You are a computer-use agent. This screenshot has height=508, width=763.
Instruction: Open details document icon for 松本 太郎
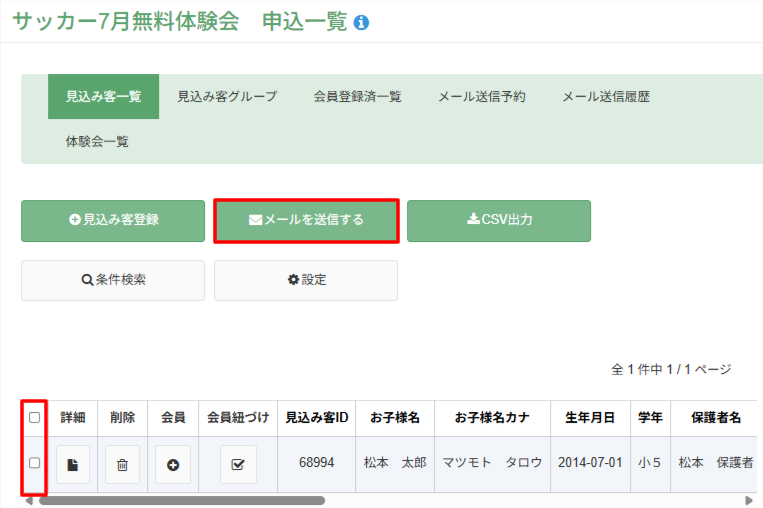[x=73, y=465]
